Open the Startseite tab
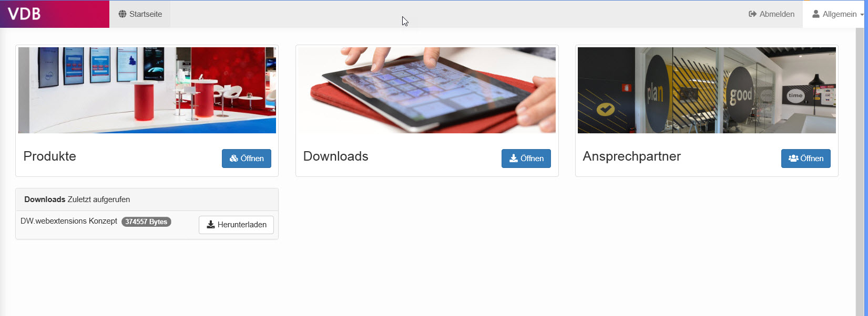The width and height of the screenshot is (868, 316). pyautogui.click(x=140, y=14)
